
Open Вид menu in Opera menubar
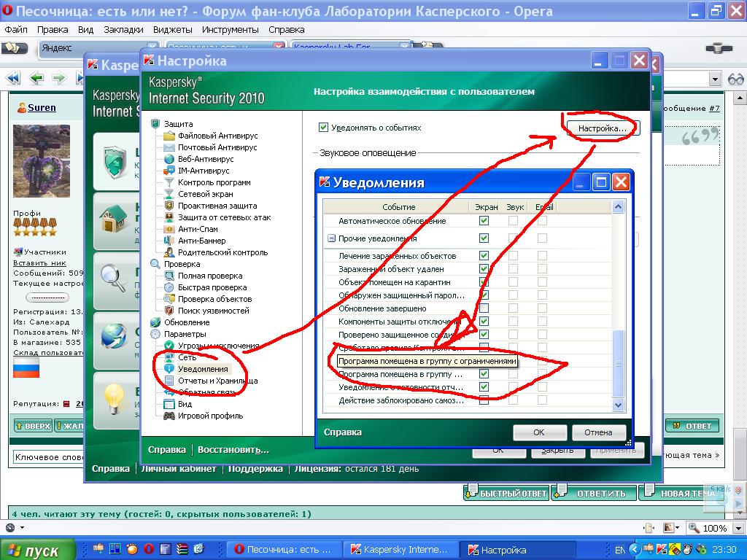point(86,29)
